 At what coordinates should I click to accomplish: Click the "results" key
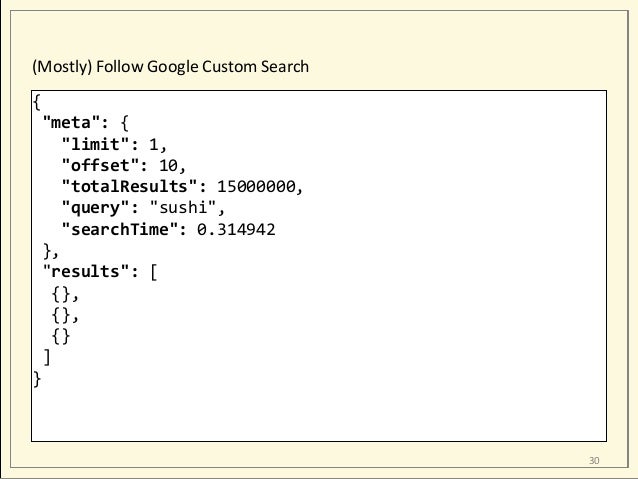point(84,271)
